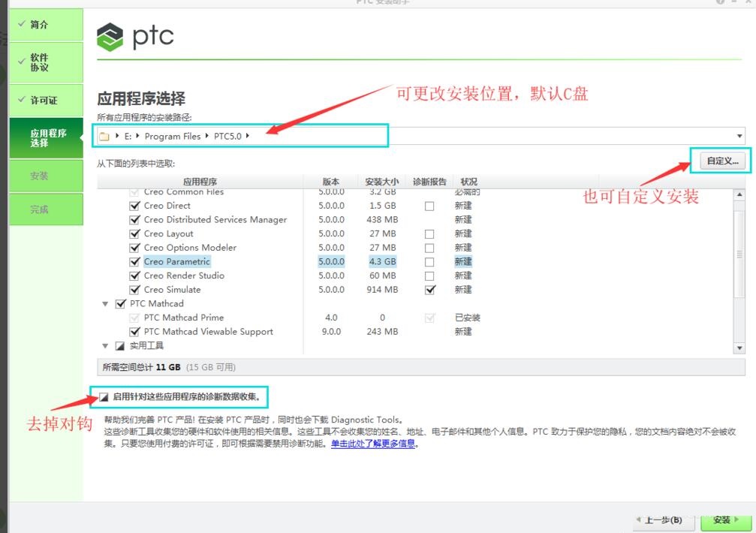756x533 pixels.
Task: Go to the 简介 step
Action: click(46, 25)
